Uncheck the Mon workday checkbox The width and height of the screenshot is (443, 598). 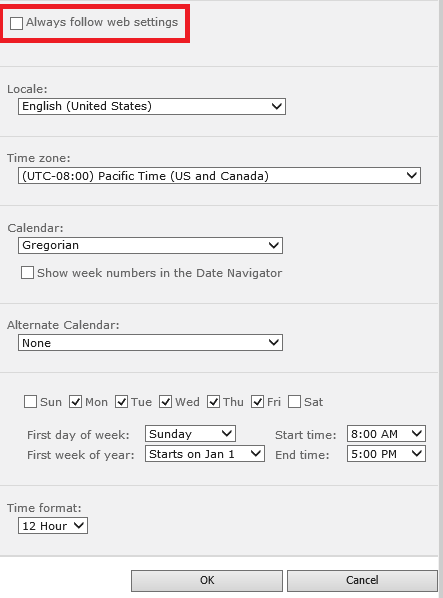[x=75, y=402]
